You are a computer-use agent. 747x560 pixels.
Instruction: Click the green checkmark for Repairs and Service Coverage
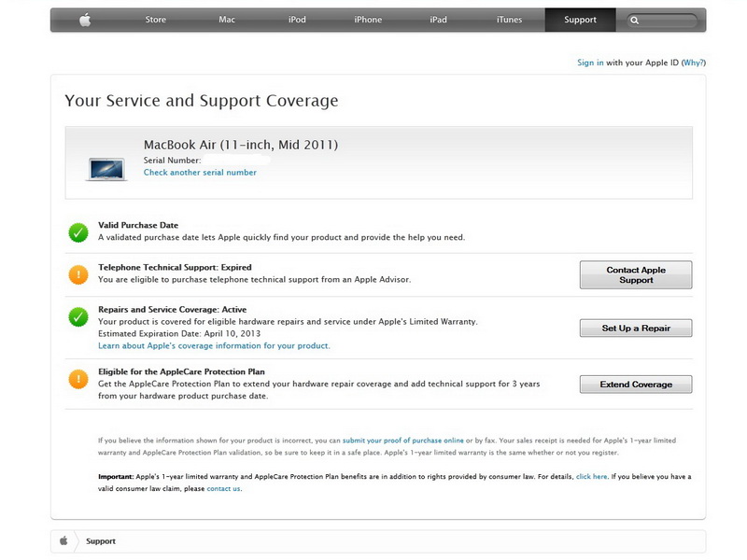pos(78,317)
